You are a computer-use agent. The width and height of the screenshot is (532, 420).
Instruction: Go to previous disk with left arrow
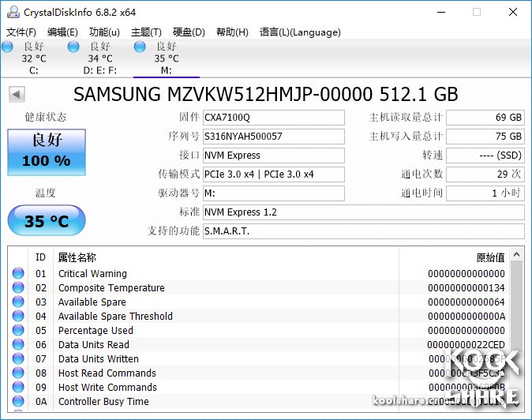tap(17, 94)
